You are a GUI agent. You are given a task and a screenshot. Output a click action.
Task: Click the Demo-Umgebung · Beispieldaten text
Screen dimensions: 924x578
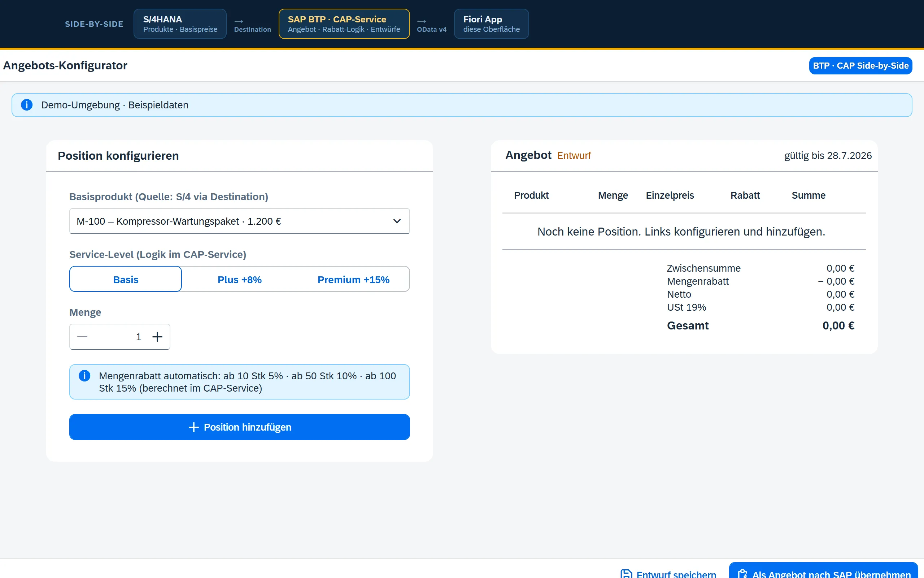[x=114, y=105]
